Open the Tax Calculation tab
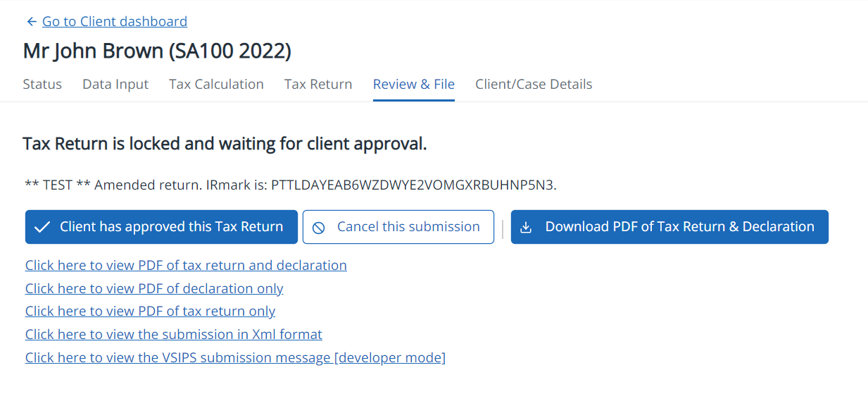Viewport: 868px width, 394px height. coord(216,85)
